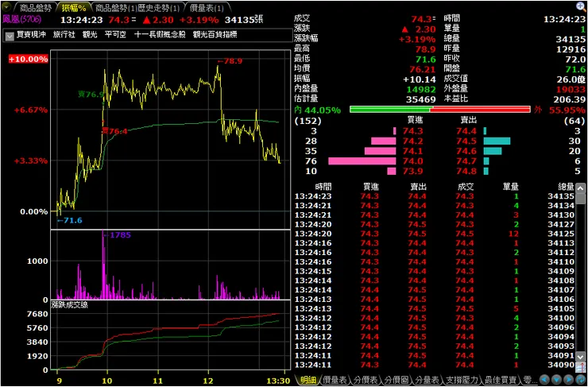
Task: Expand the category tags dropdown before 買賣現沖
Action: click(x=10, y=36)
